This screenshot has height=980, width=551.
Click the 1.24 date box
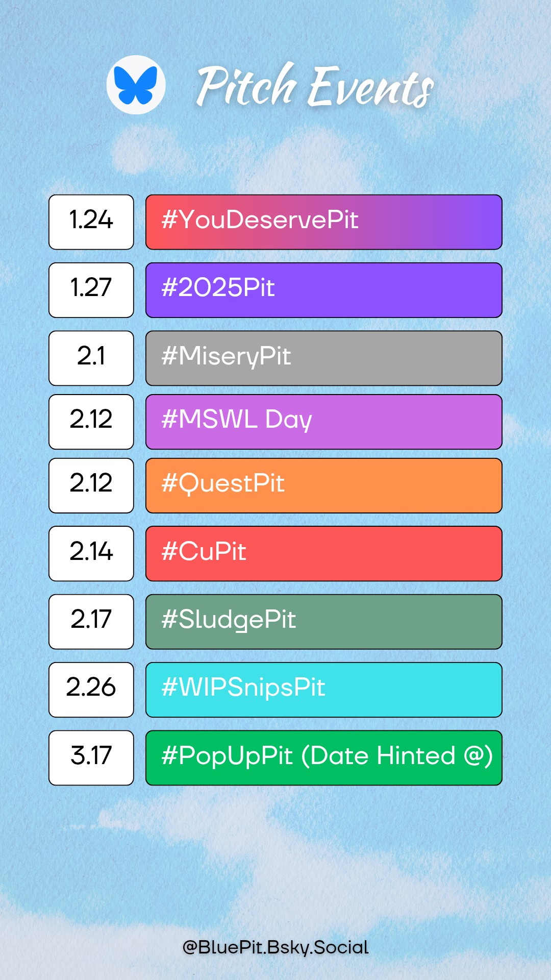(91, 222)
